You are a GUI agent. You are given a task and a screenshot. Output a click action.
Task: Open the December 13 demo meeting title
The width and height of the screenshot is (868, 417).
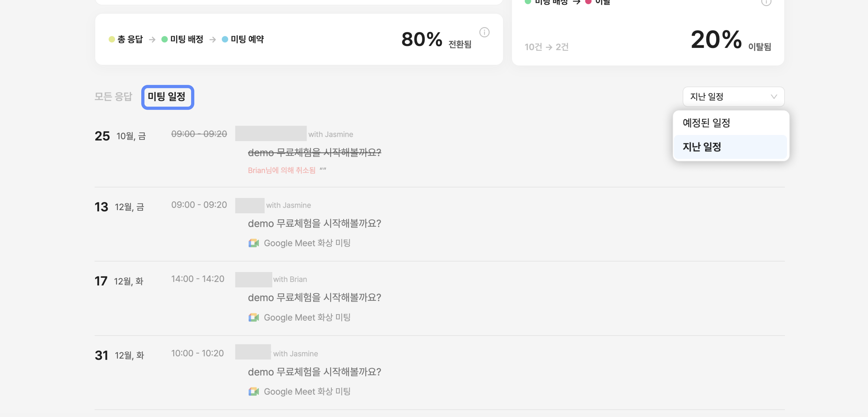[x=314, y=224]
